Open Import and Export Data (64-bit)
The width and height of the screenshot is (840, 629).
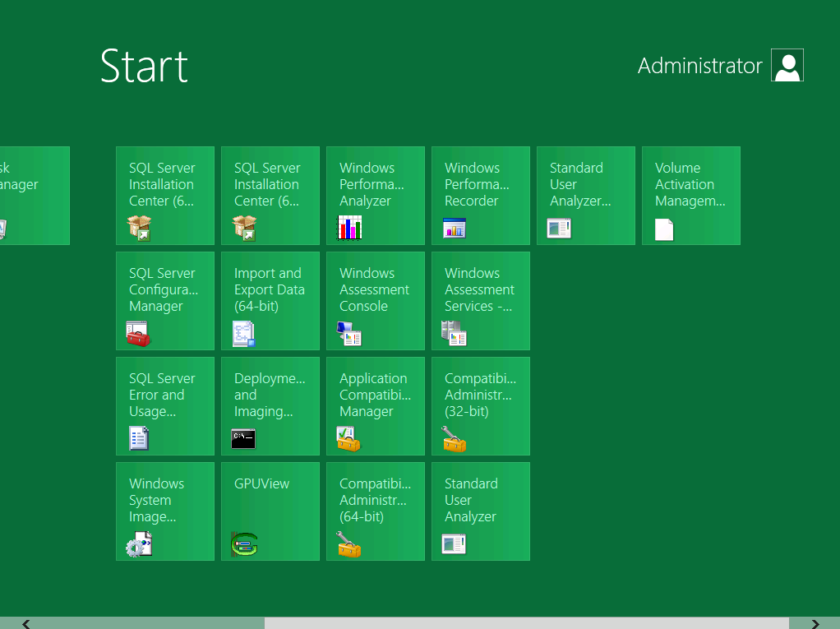pos(270,301)
